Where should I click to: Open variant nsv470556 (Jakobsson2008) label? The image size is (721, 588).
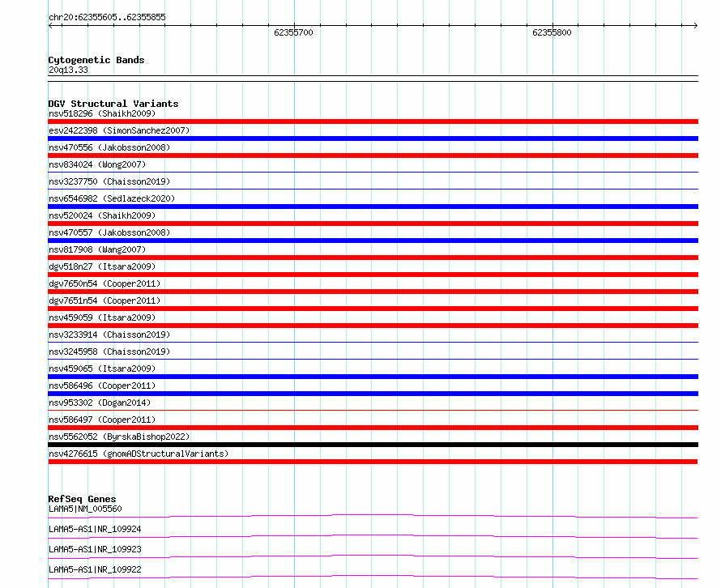point(109,147)
